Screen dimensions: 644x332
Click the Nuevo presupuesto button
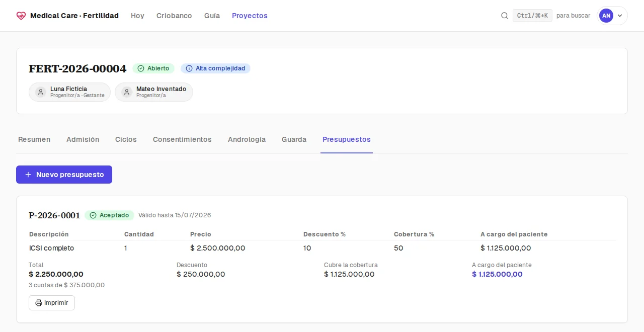point(64,175)
